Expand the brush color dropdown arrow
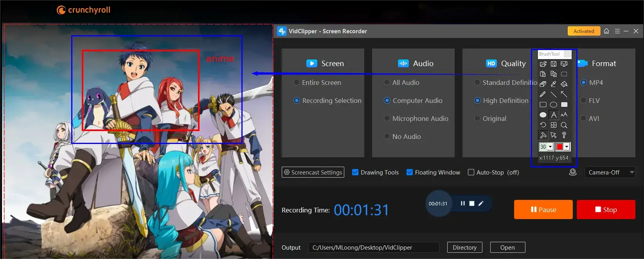 point(567,147)
